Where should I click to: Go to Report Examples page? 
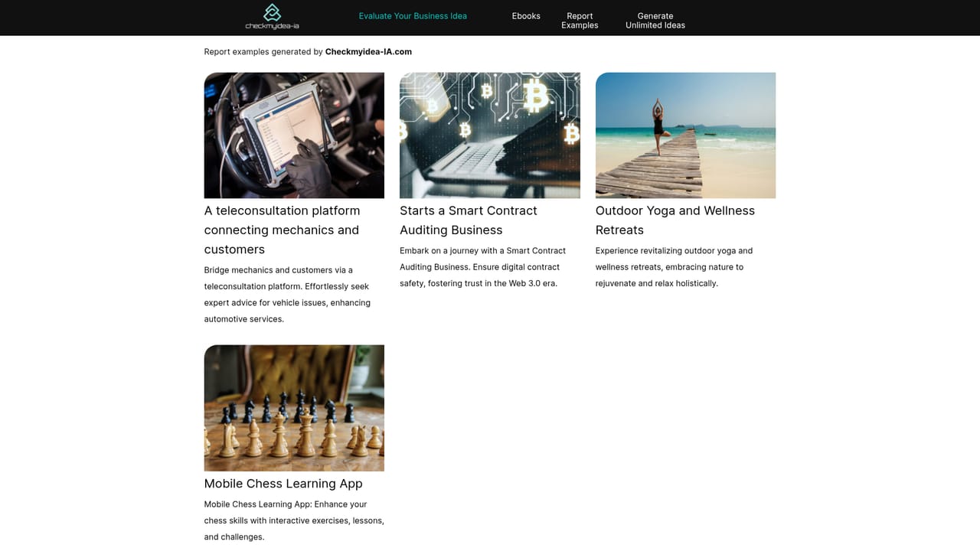click(580, 21)
